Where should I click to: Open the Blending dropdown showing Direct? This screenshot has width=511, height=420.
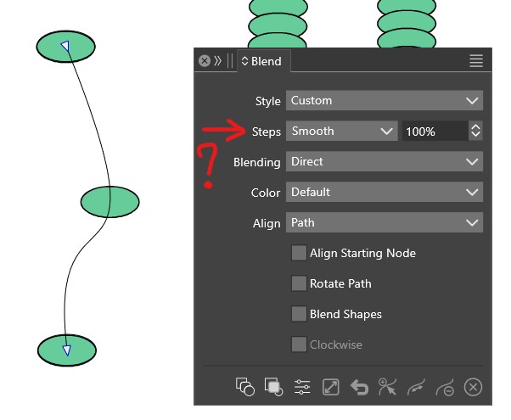coord(385,161)
